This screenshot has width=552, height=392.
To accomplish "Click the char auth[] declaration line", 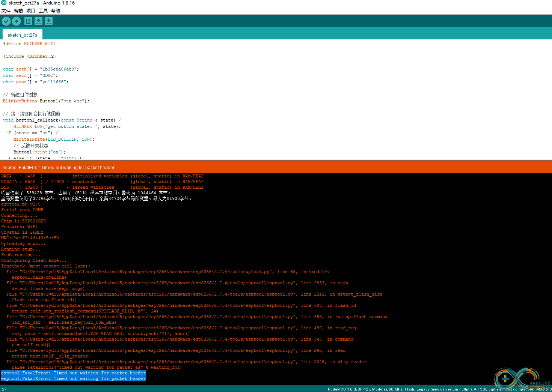I will (x=41, y=69).
